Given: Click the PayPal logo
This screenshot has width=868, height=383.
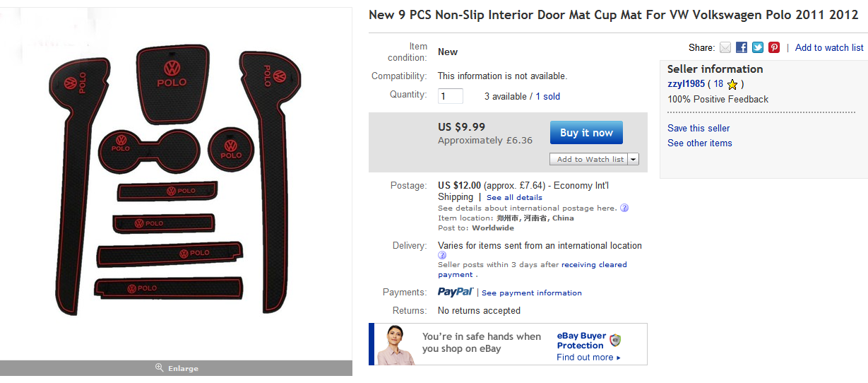Looking at the screenshot, I should [456, 292].
